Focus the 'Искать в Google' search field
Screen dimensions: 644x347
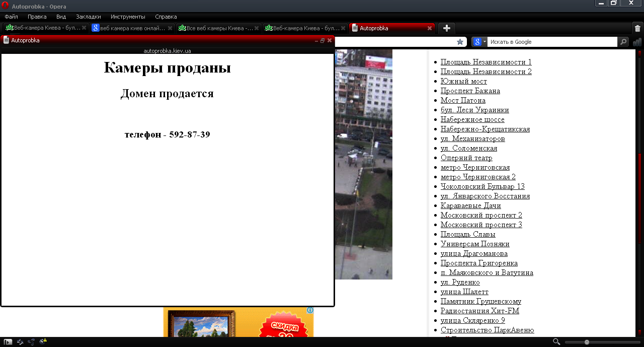click(553, 42)
